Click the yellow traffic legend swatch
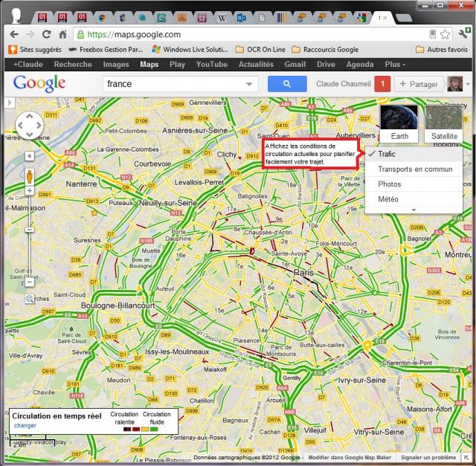476x466 pixels. 145,430
